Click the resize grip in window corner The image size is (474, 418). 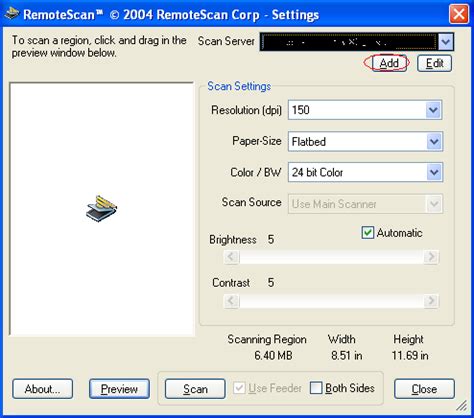tap(462, 406)
